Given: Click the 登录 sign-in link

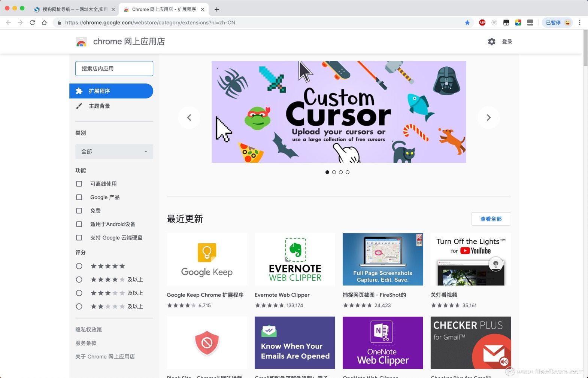Looking at the screenshot, I should tap(507, 42).
